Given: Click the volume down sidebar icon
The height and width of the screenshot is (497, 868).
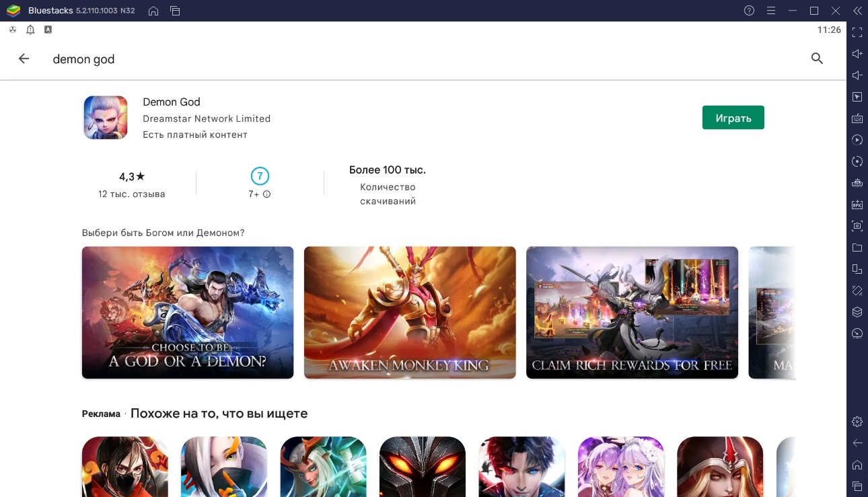Looking at the screenshot, I should (x=857, y=75).
